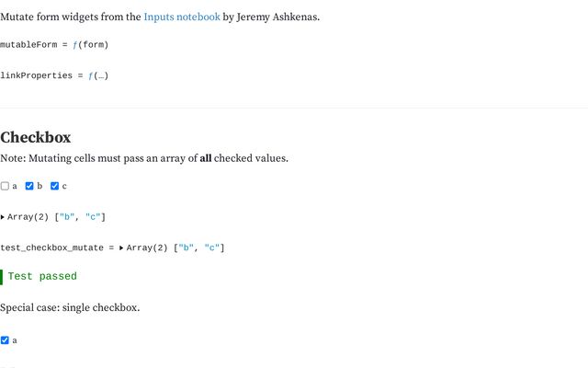The height and width of the screenshot is (368, 588).
Task: Select the linkProperties cell name
Action: (x=35, y=75)
